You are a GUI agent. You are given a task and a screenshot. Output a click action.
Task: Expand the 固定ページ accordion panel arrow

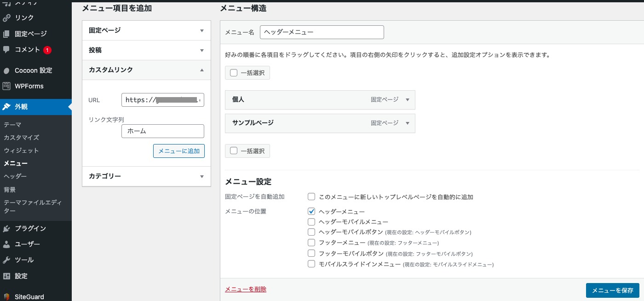pos(201,30)
